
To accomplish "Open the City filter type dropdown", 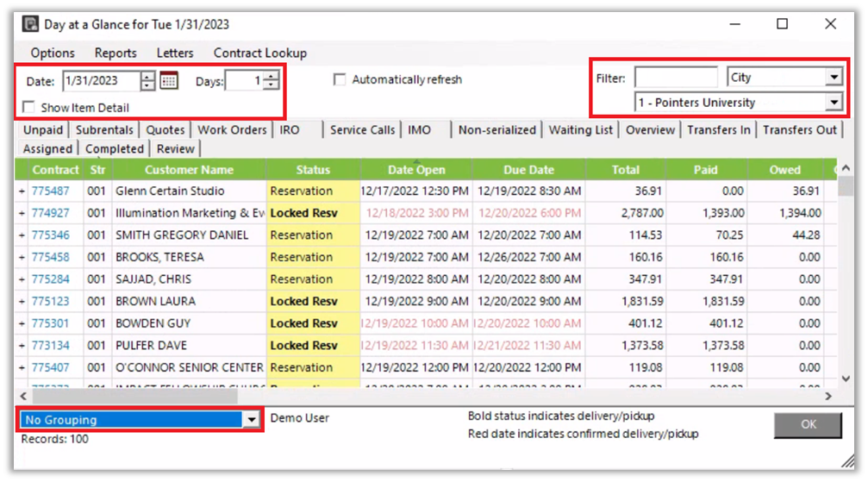I will tap(833, 78).
